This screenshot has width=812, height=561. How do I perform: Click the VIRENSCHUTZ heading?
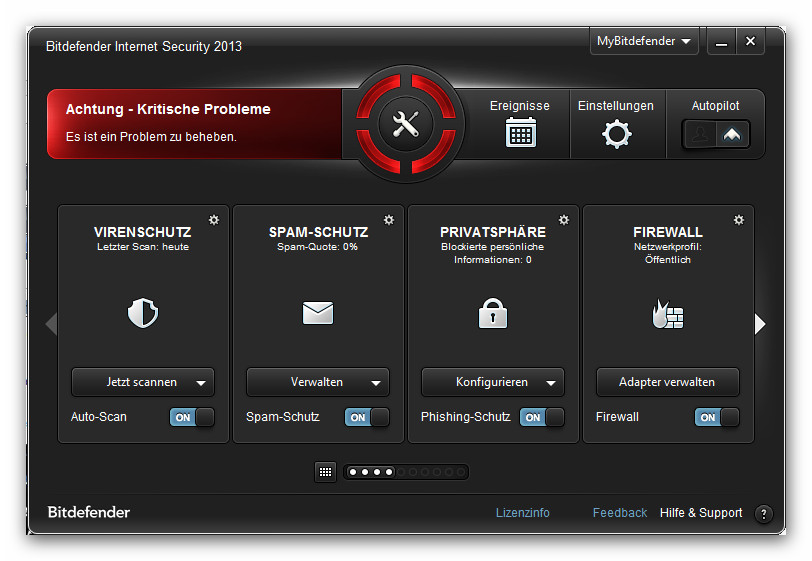[x=143, y=232]
